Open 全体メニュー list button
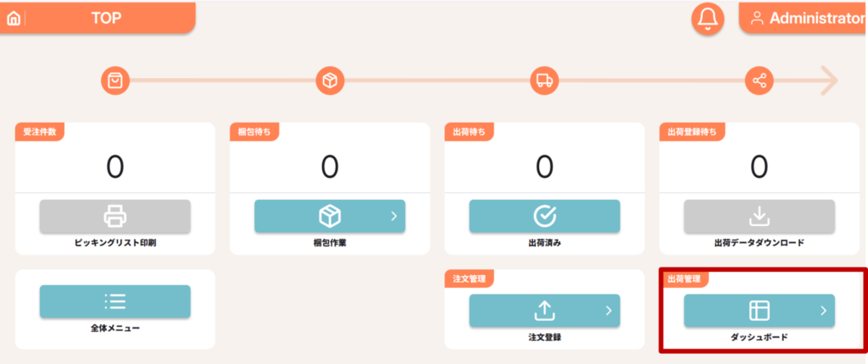This screenshot has height=364, width=868. click(115, 301)
